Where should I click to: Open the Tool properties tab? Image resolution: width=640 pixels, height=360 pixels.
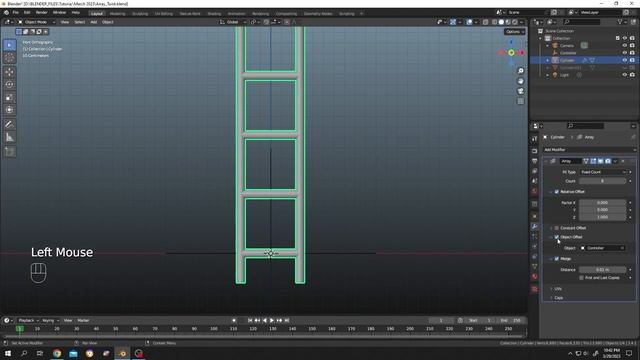coord(535,139)
